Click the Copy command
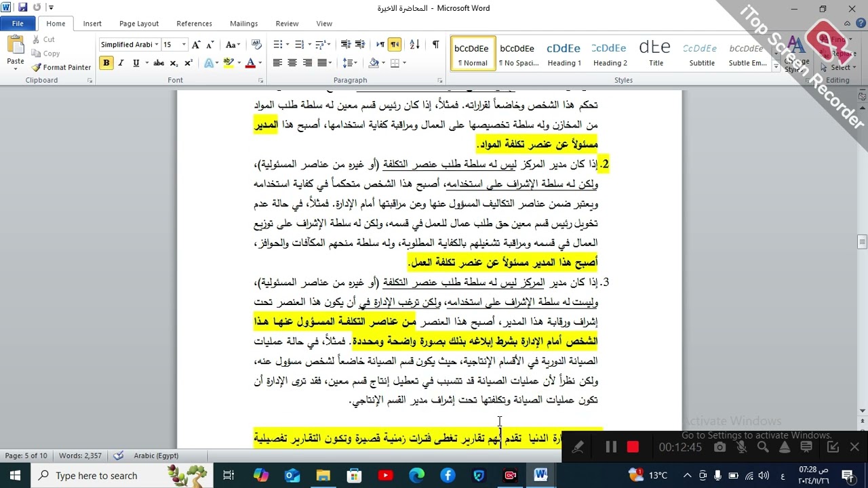The image size is (868, 488). (x=45, y=54)
